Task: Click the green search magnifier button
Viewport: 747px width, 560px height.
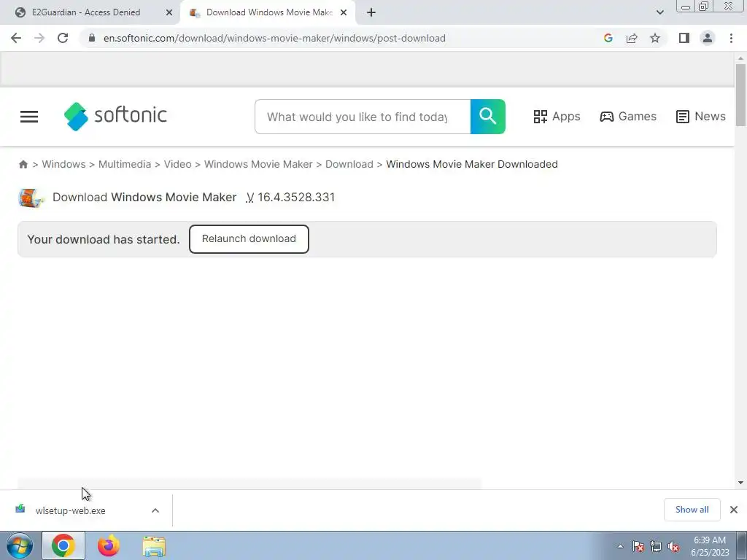Action: pyautogui.click(x=488, y=117)
